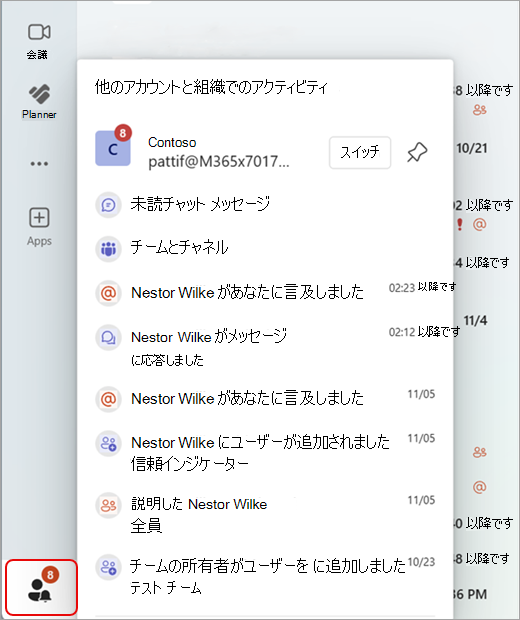Screen dimensions: 520x620
Task: Click the @ icon of the 02:23 mention
Action: click(108, 293)
